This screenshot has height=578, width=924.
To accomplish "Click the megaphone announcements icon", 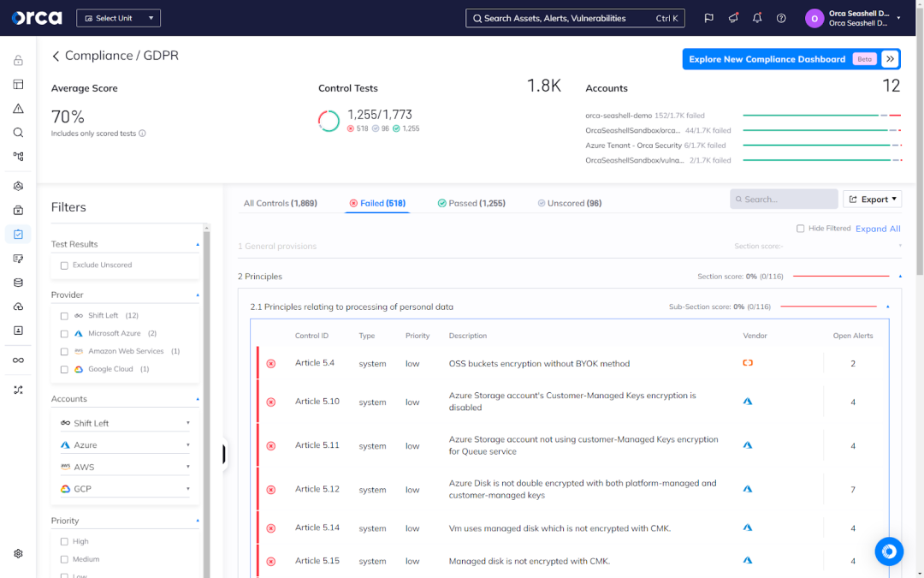I will [x=733, y=18].
